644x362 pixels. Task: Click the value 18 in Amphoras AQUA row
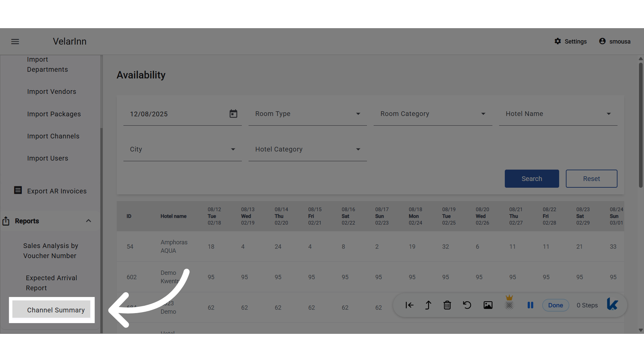pyautogui.click(x=211, y=247)
